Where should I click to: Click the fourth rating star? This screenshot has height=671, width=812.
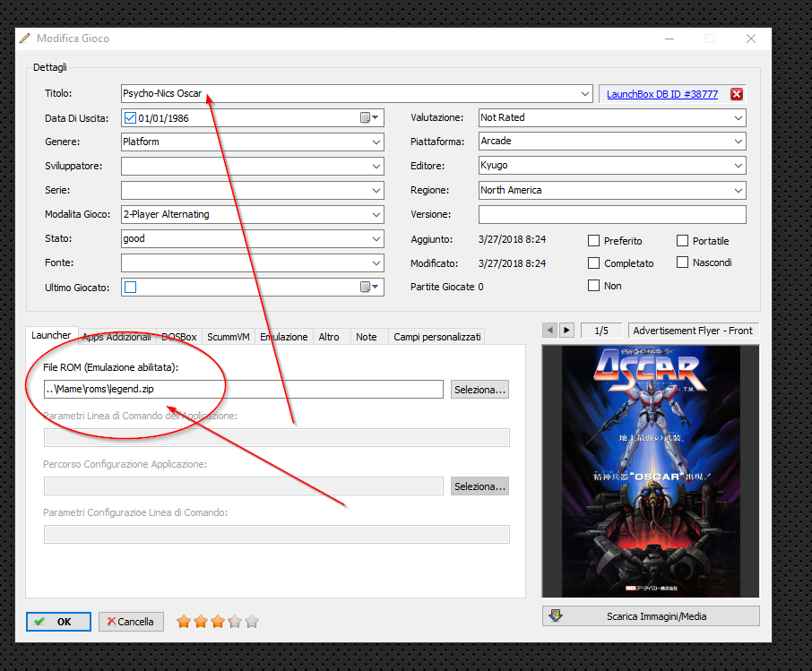[235, 621]
